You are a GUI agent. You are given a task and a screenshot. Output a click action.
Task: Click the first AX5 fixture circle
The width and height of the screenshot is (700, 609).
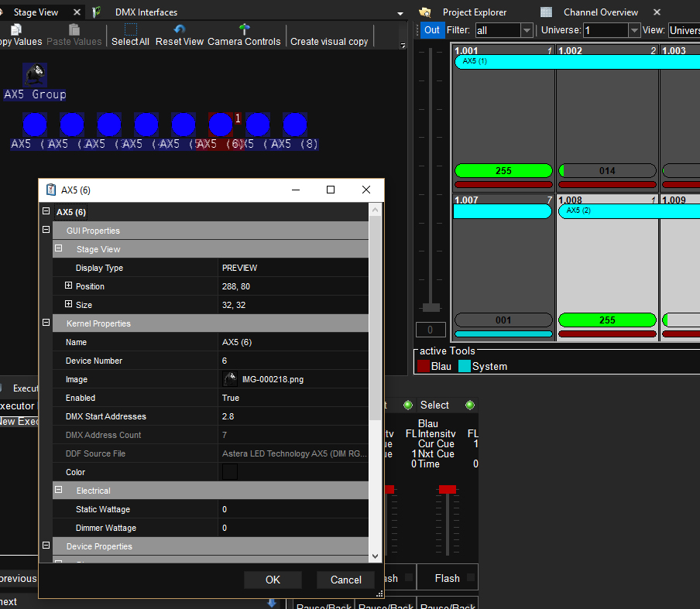tap(34, 125)
